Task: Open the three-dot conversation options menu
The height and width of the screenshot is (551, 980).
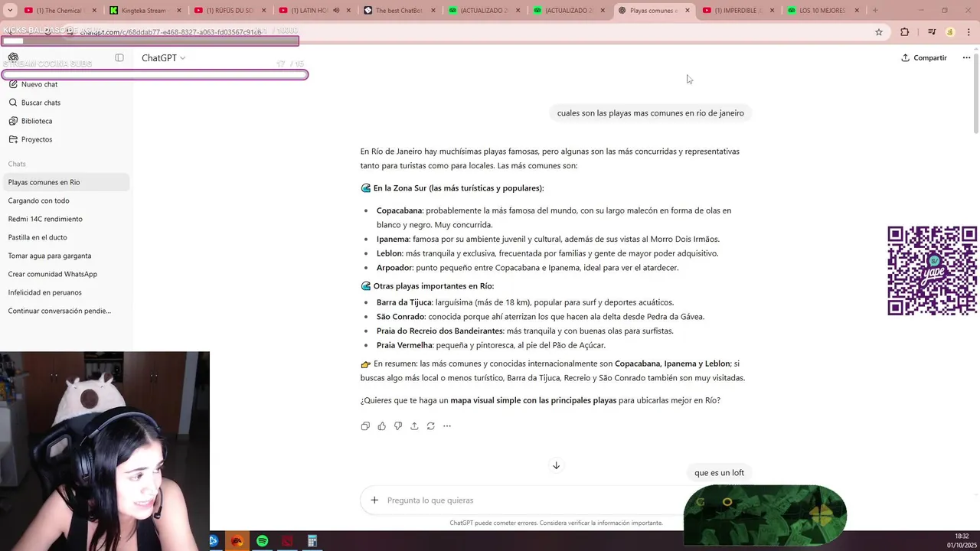Action: tap(966, 58)
